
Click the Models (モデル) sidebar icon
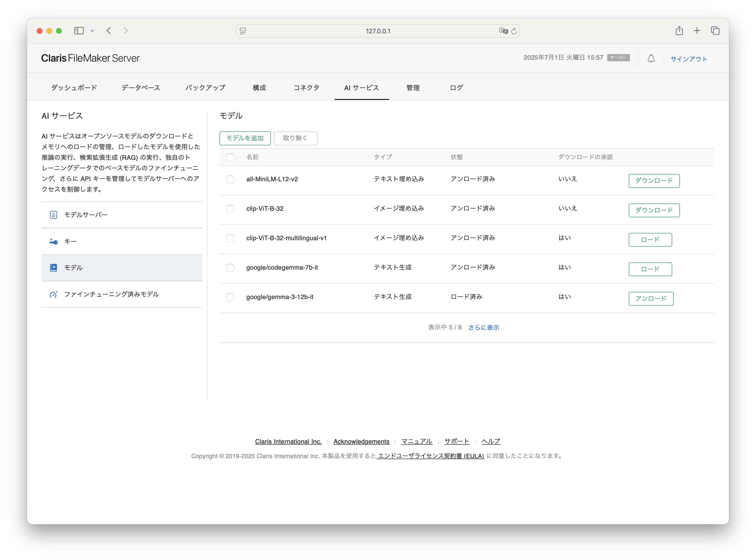[54, 268]
